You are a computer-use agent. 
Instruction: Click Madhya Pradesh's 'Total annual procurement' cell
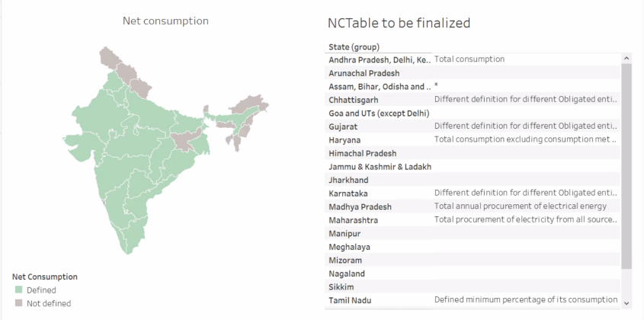pos(520,206)
